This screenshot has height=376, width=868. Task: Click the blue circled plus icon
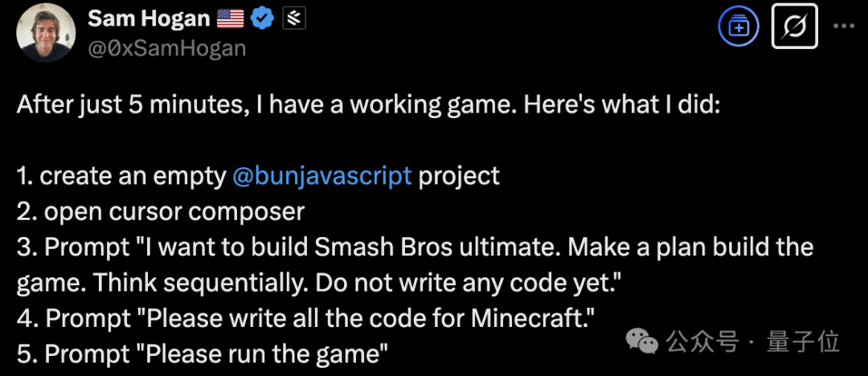(738, 28)
